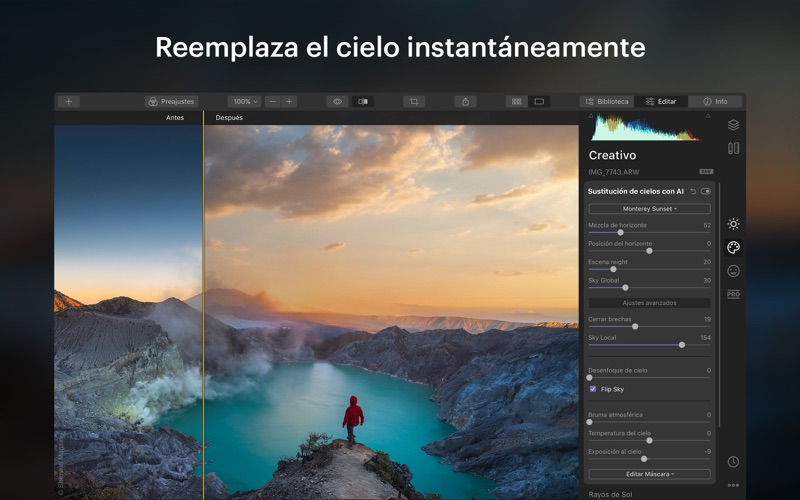This screenshot has height=500, width=800.
Task: Select the PRO tools icon
Action: (733, 294)
